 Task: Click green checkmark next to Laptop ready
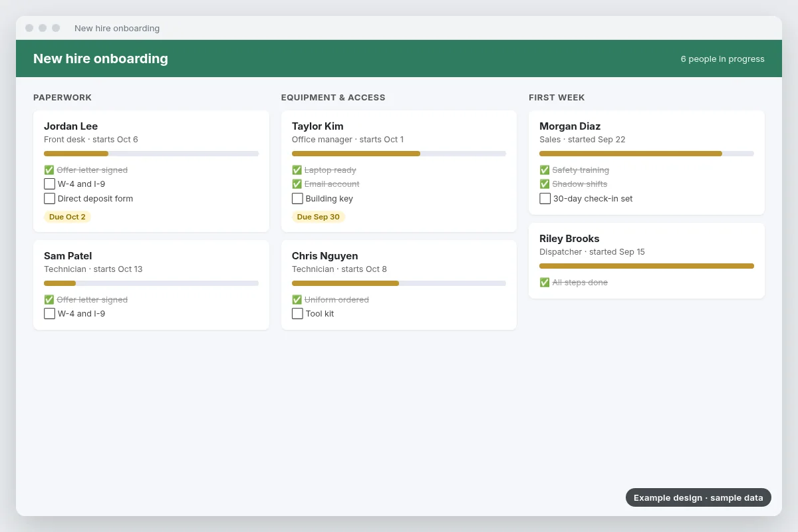pos(297,170)
